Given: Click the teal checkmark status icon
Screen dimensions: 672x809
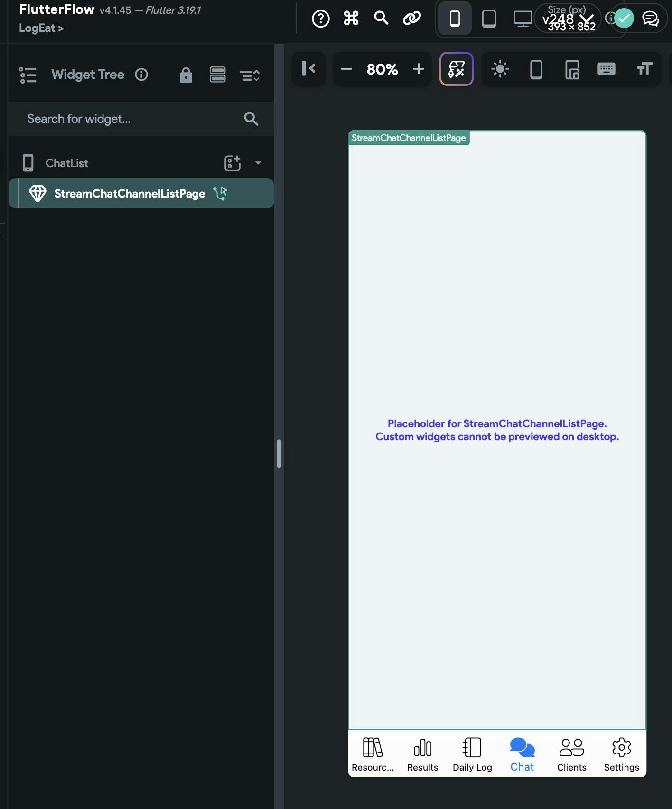Looking at the screenshot, I should [624, 19].
